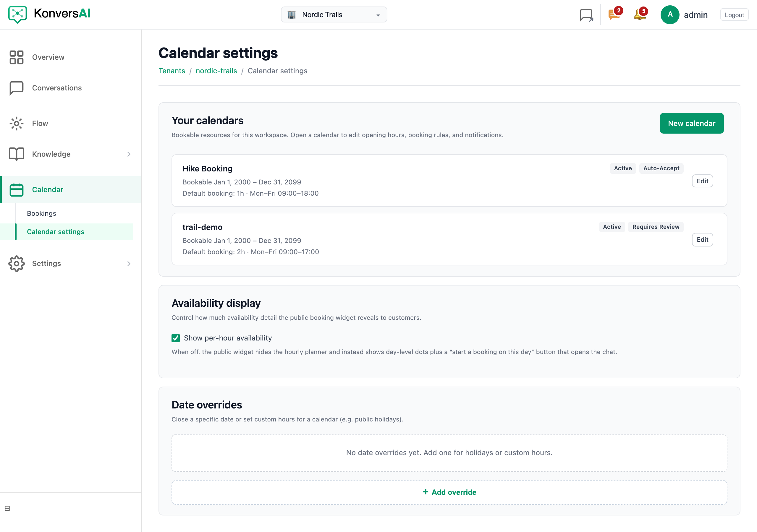Click the KonversAI logo icon
The width and height of the screenshot is (757, 532).
click(17, 14)
